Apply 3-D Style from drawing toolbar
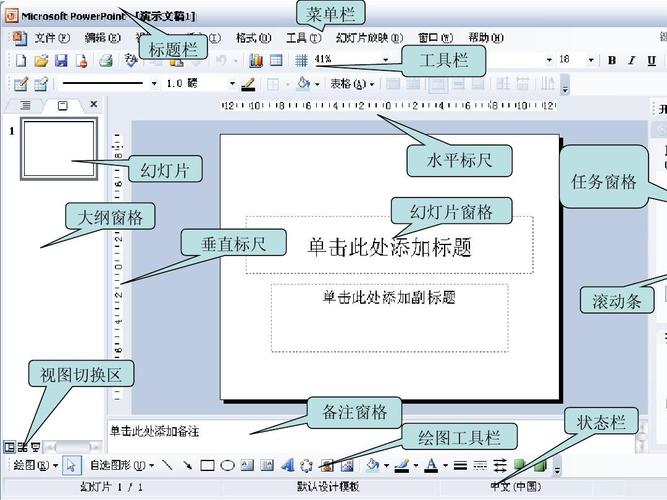667x500 pixels. point(540,465)
